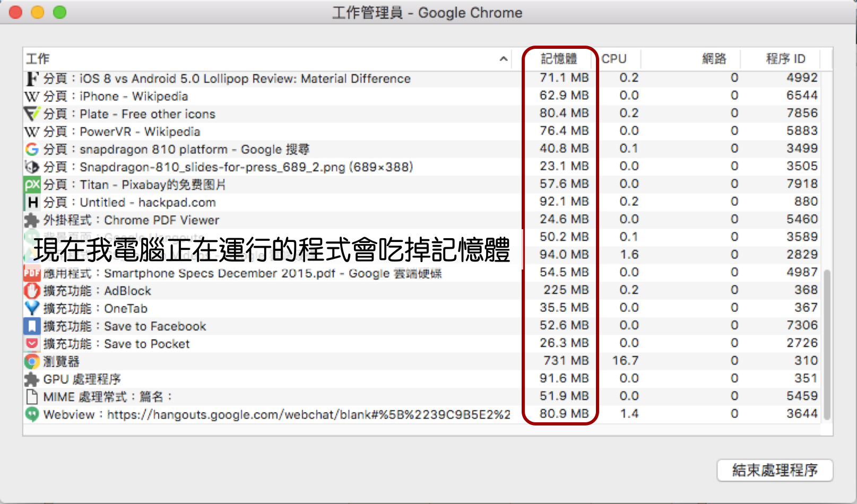The width and height of the screenshot is (857, 504).
Task: Click process ID 5459
Action: pos(802,396)
